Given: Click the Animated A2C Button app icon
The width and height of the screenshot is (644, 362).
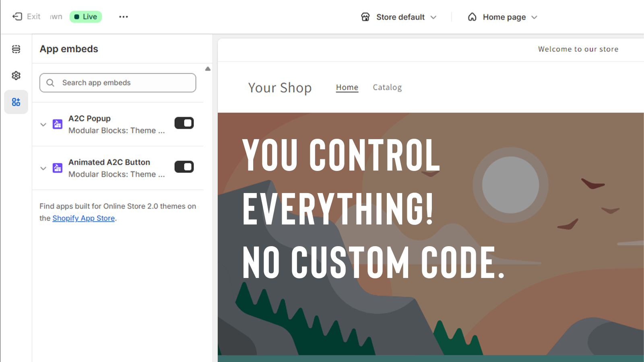Looking at the screenshot, I should coord(58,168).
